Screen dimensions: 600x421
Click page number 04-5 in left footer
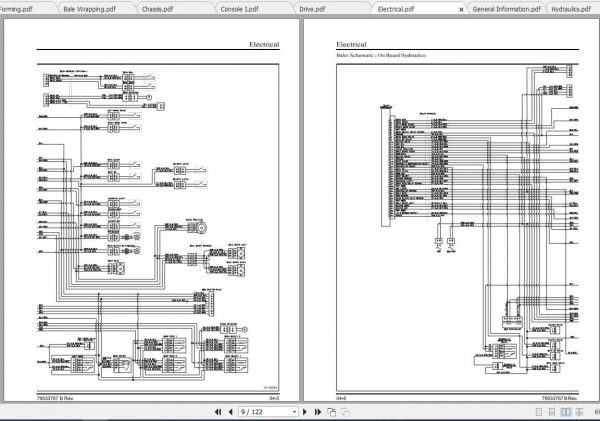pos(274,398)
